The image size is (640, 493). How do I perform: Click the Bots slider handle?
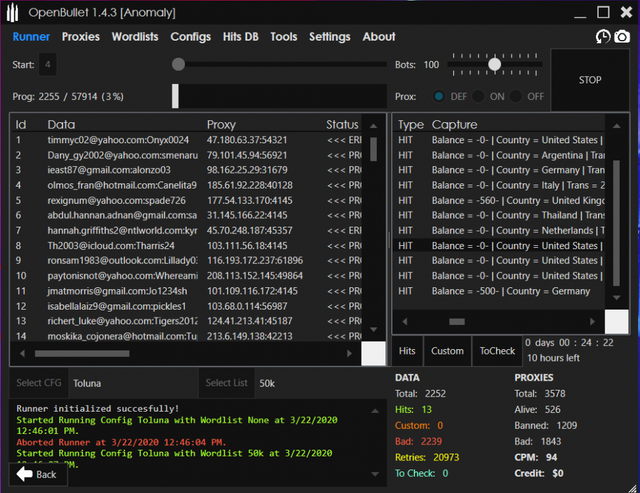494,64
